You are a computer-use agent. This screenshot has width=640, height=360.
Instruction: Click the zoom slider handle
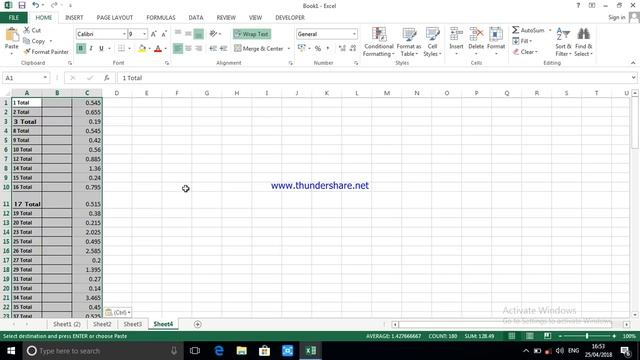[x=587, y=336]
